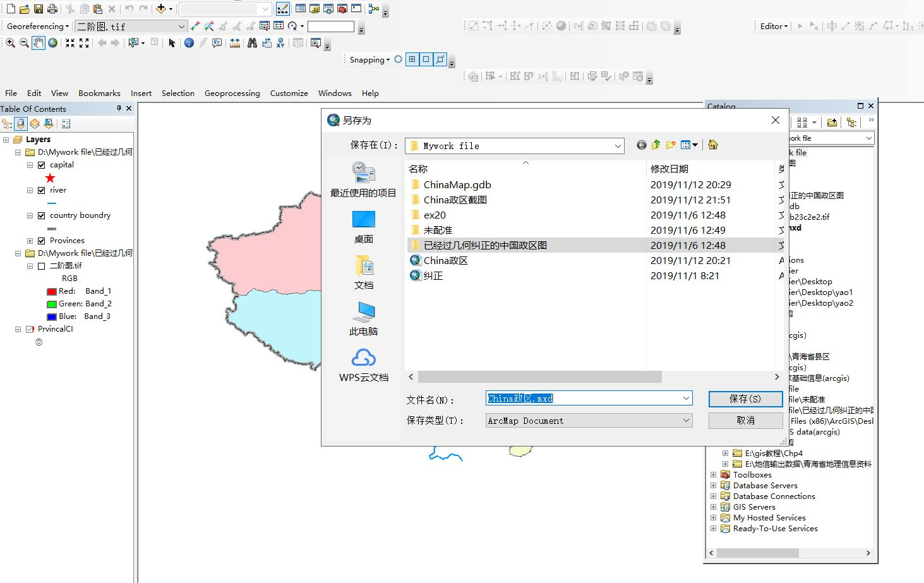Create new folder in save dialog
Image resolution: width=924 pixels, height=583 pixels.
pyautogui.click(x=670, y=145)
